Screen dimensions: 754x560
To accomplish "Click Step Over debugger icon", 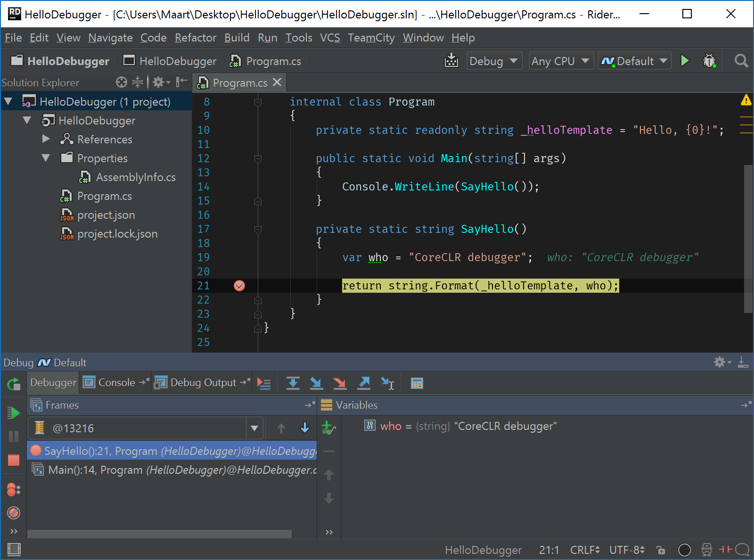I will (x=293, y=384).
